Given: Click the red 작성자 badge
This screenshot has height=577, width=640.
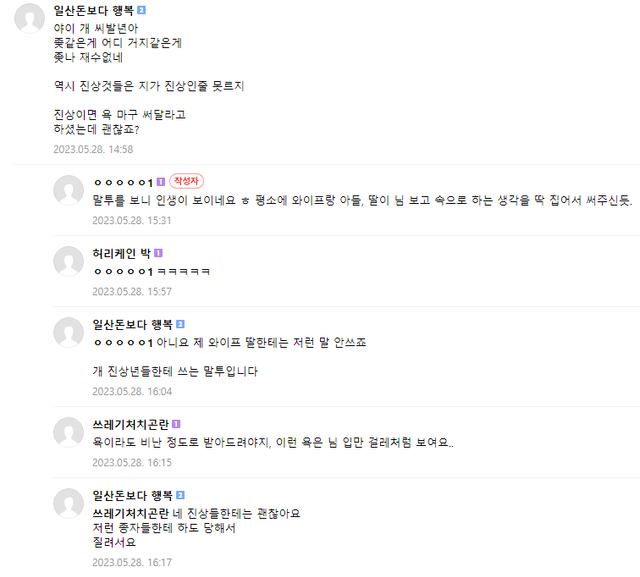Looking at the screenshot, I should coord(187,182).
